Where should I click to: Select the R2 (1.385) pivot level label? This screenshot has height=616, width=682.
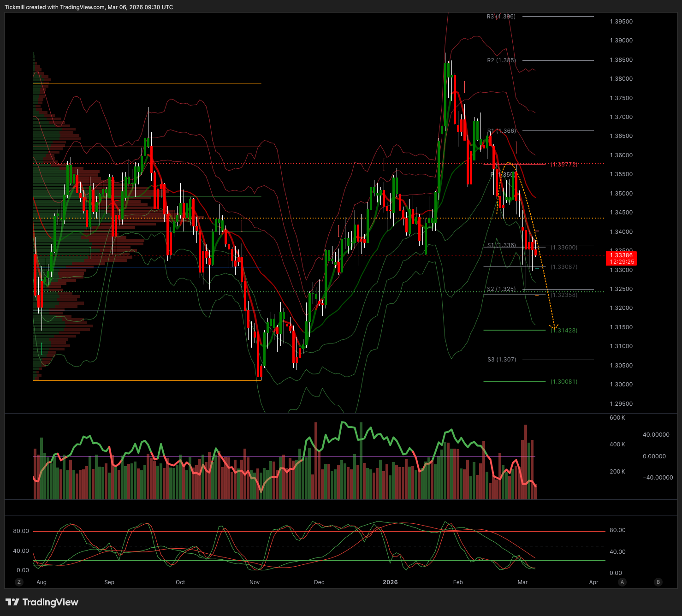[501, 60]
